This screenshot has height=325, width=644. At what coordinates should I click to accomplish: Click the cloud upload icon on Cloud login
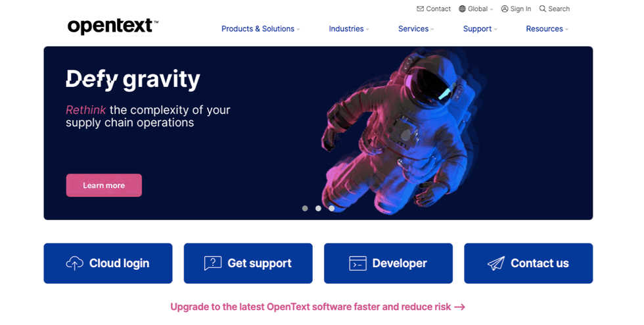74,263
